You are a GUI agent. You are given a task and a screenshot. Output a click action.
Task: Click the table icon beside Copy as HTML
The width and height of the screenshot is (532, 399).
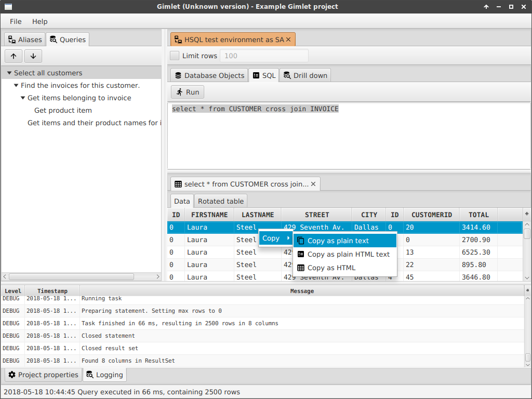[301, 268]
